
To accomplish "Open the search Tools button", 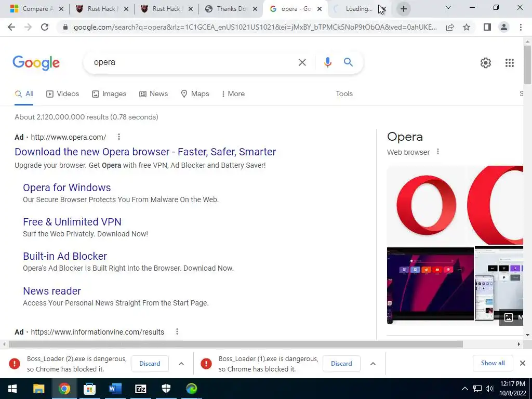I will [x=344, y=94].
